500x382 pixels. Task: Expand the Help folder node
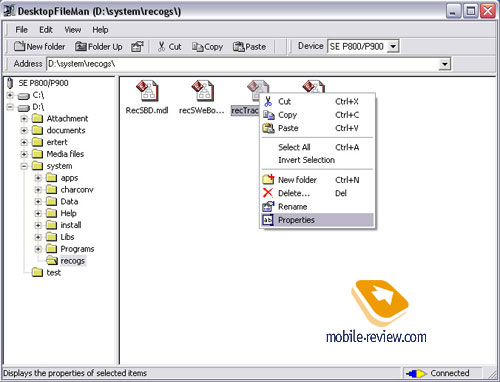[38, 213]
